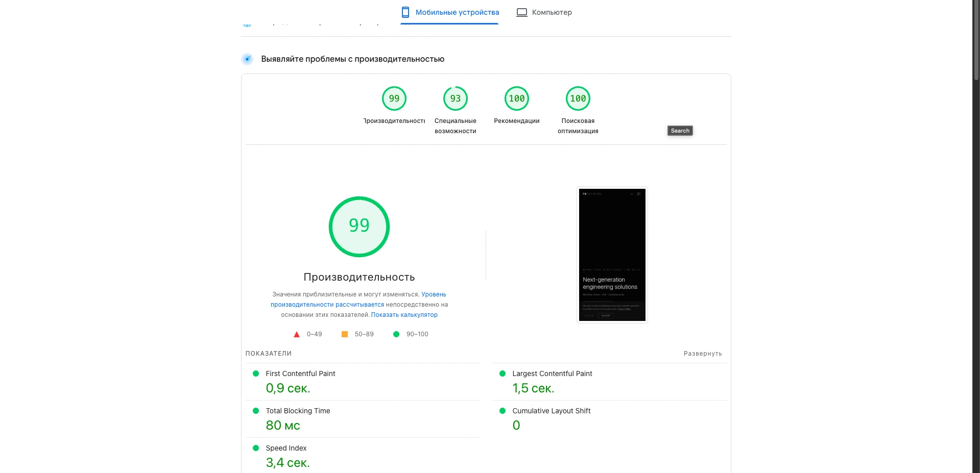The image size is (980, 473).
Task: Click the red triangle 0–49 legend icon
Action: point(297,334)
